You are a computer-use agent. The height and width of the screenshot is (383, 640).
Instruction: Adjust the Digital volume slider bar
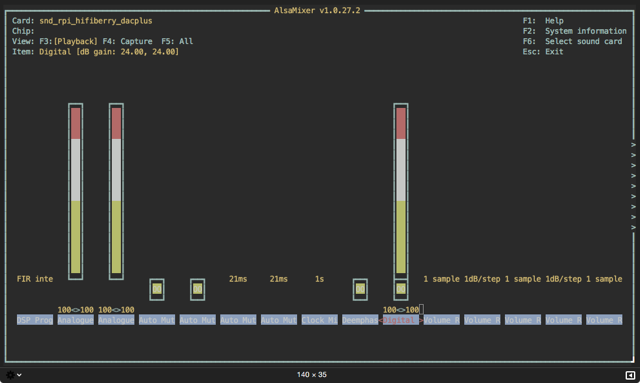point(401,191)
